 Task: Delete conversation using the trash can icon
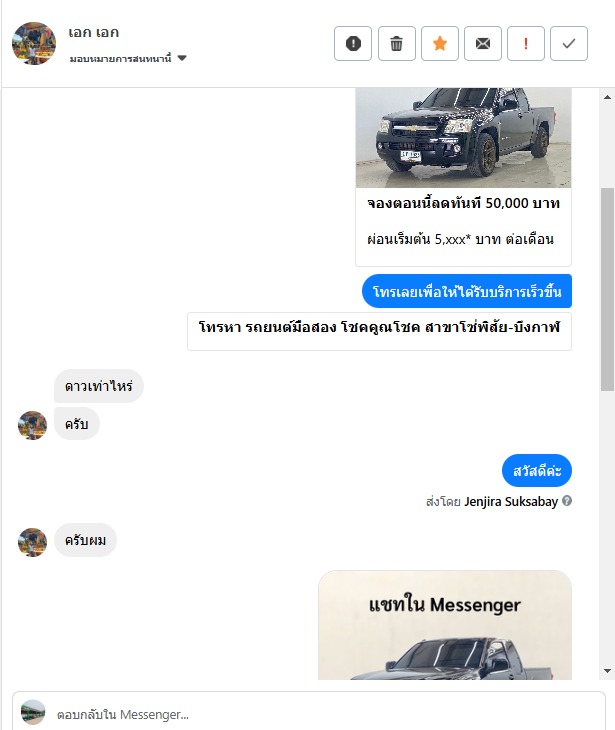[397, 44]
